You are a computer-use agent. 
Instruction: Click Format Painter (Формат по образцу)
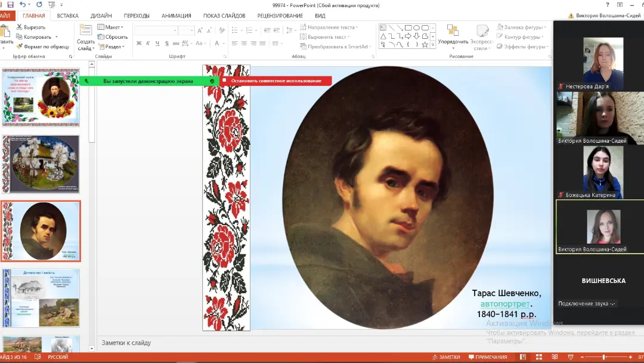[42, 47]
